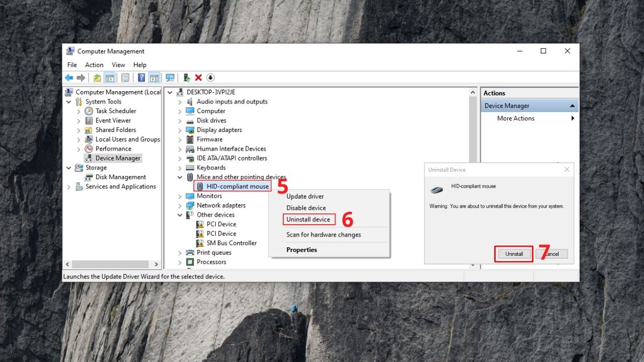Screen dimensions: 644x362
Task: Select the Computer category
Action: coord(211,111)
